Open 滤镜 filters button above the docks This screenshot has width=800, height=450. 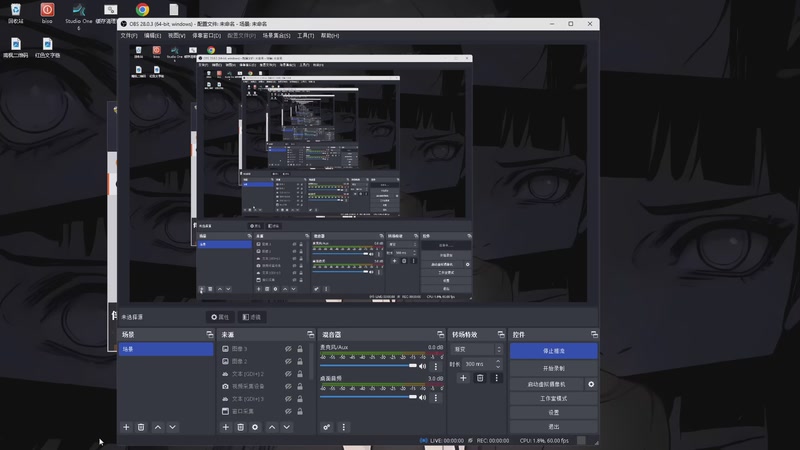252,317
